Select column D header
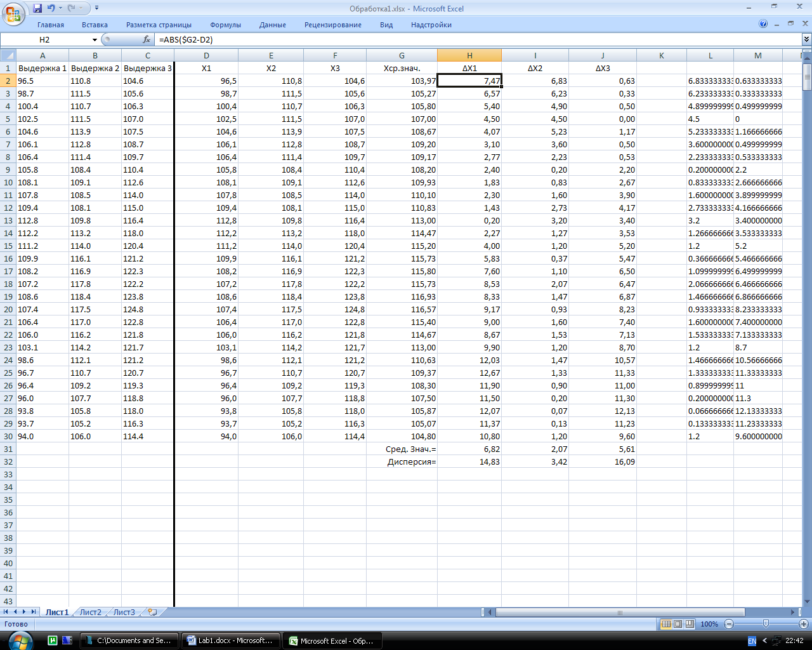The height and width of the screenshot is (650, 812). click(206, 55)
